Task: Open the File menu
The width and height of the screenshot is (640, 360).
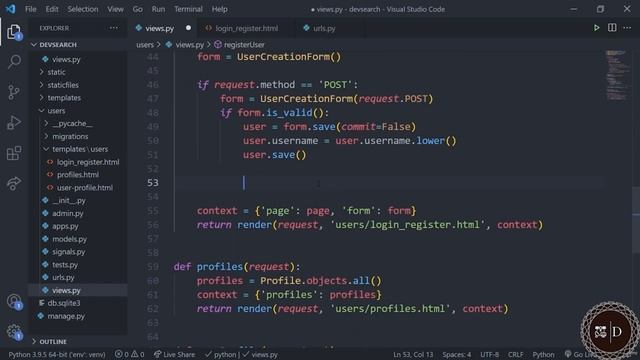Action: [31, 9]
